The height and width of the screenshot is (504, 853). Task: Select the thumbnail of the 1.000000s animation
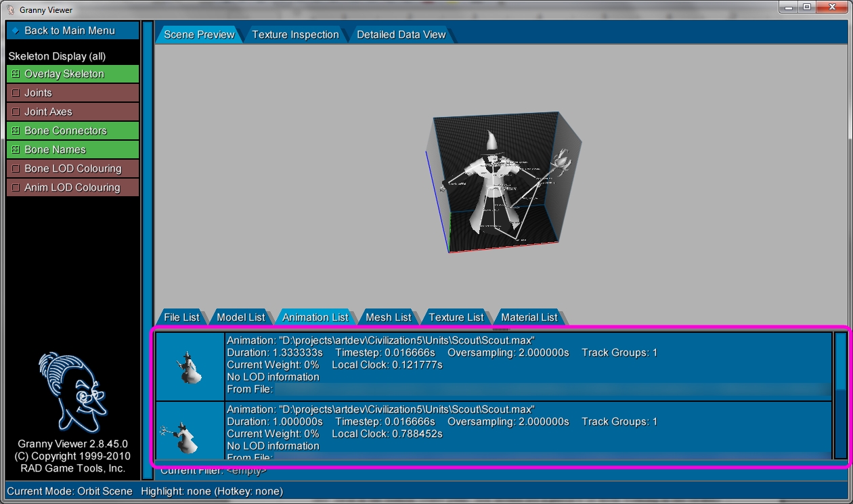point(190,431)
